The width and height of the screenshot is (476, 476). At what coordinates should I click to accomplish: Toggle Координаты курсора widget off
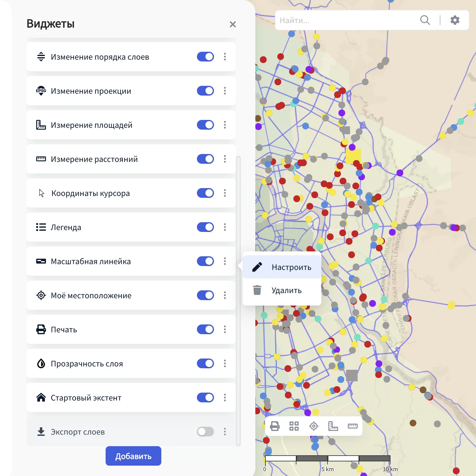pos(205,193)
